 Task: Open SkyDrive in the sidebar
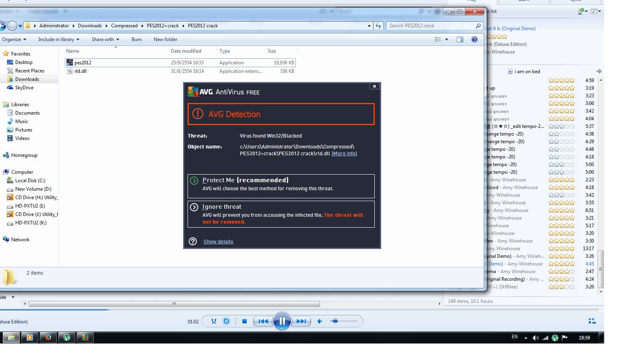pyautogui.click(x=24, y=88)
